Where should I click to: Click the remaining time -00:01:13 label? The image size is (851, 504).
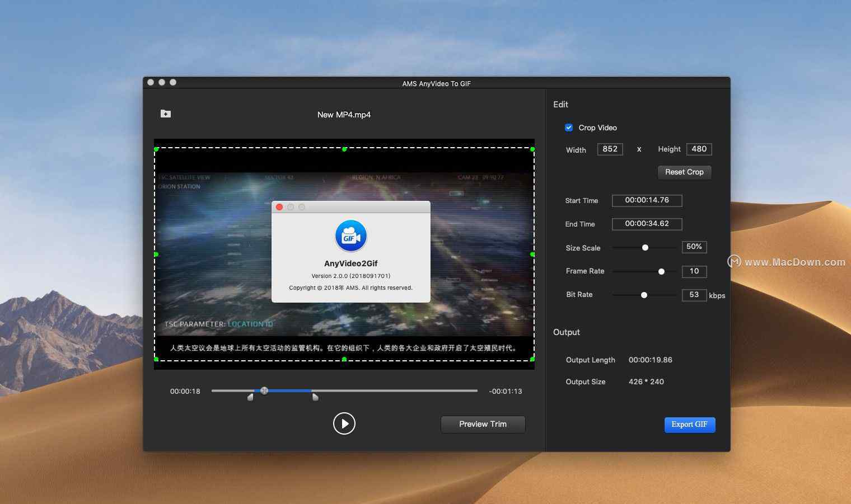point(505,392)
